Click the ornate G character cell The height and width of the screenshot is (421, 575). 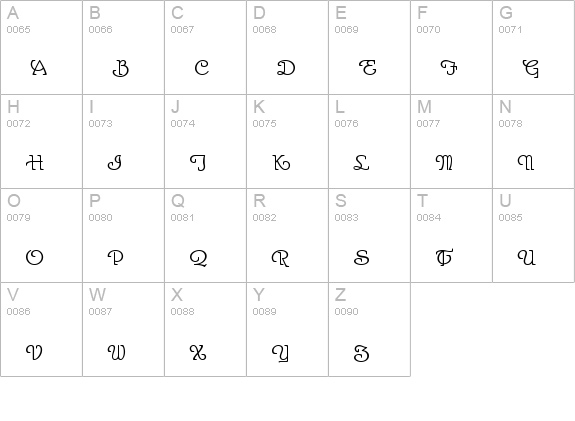(534, 47)
